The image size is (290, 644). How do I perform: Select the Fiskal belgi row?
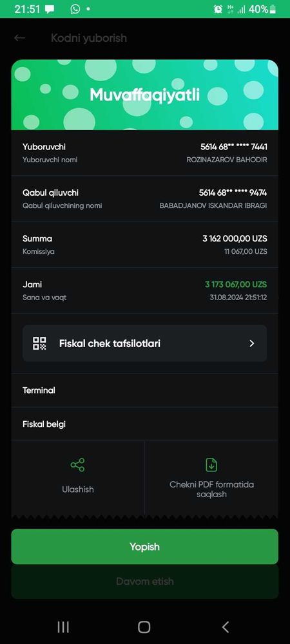click(144, 424)
